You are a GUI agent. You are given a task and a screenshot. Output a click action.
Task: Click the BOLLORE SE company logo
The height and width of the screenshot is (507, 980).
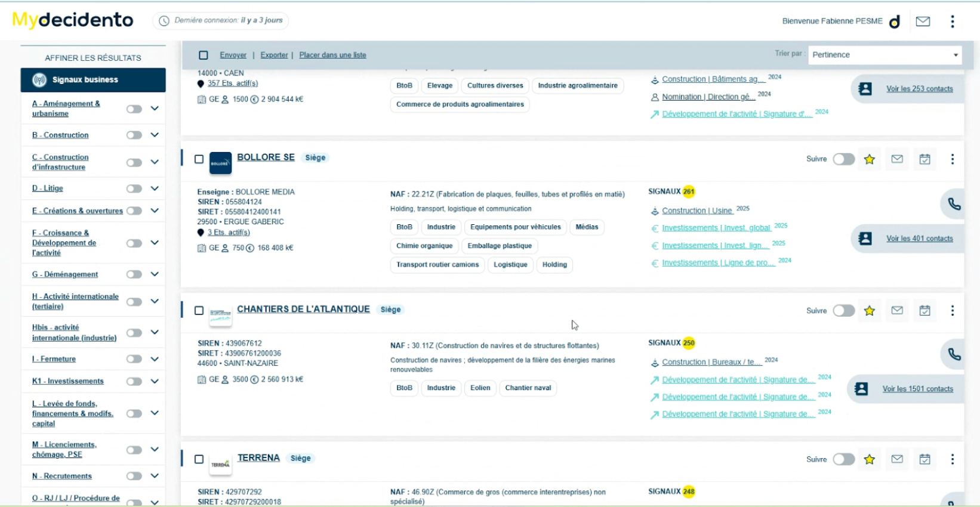pyautogui.click(x=220, y=163)
